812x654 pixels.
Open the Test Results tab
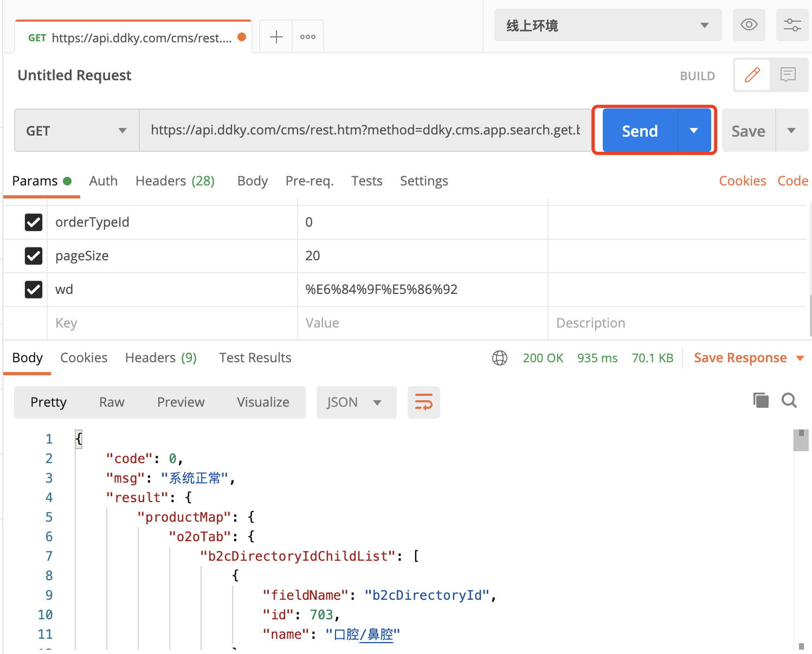tap(255, 358)
